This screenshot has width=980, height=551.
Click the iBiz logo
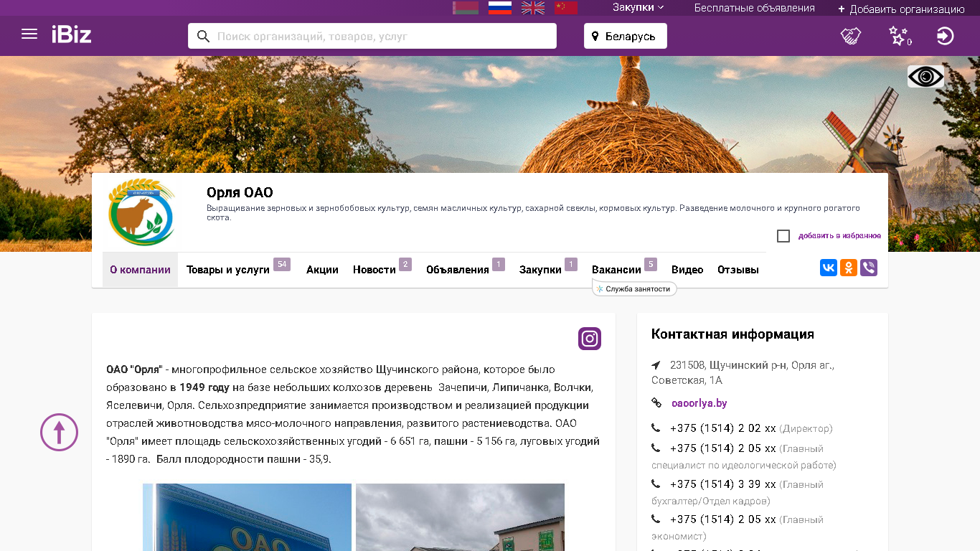pyautogui.click(x=72, y=34)
